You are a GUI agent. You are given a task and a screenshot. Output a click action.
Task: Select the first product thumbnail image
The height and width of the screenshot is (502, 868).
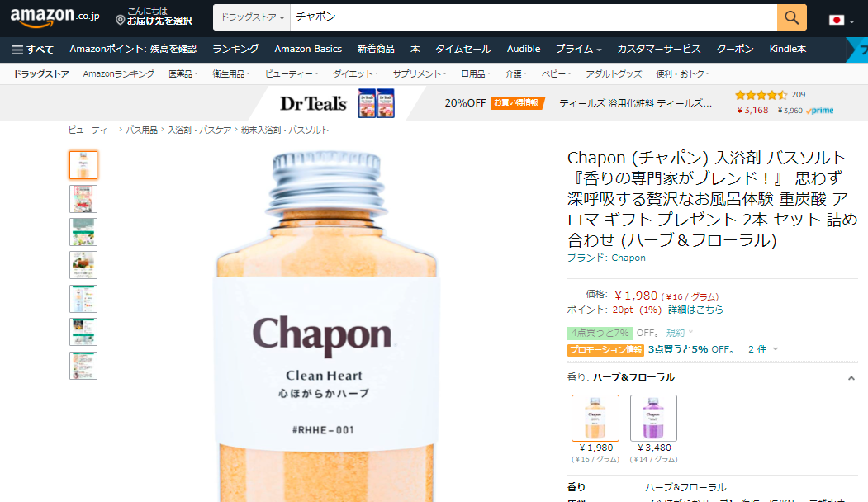(x=83, y=165)
